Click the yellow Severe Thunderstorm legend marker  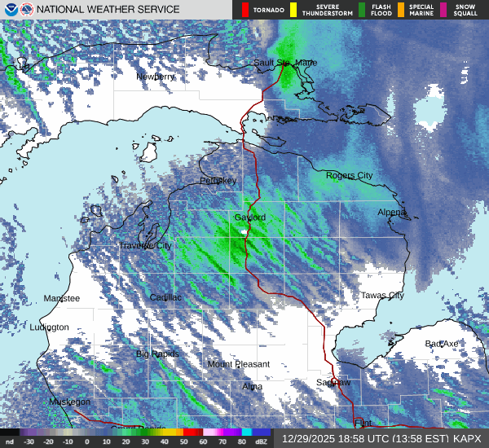(293, 10)
